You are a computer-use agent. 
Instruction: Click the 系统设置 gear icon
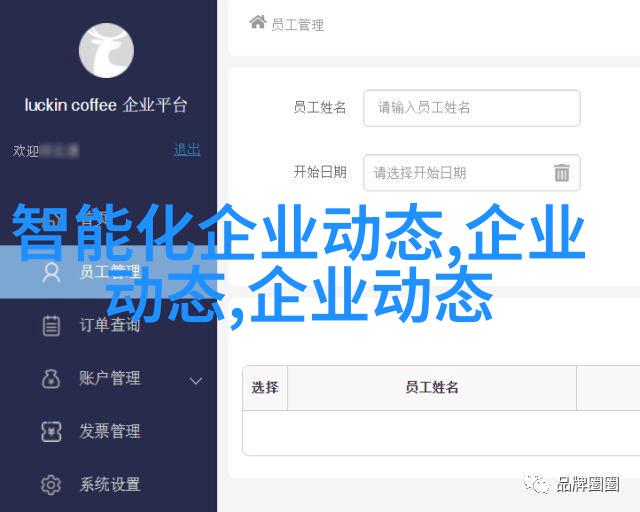[51, 485]
